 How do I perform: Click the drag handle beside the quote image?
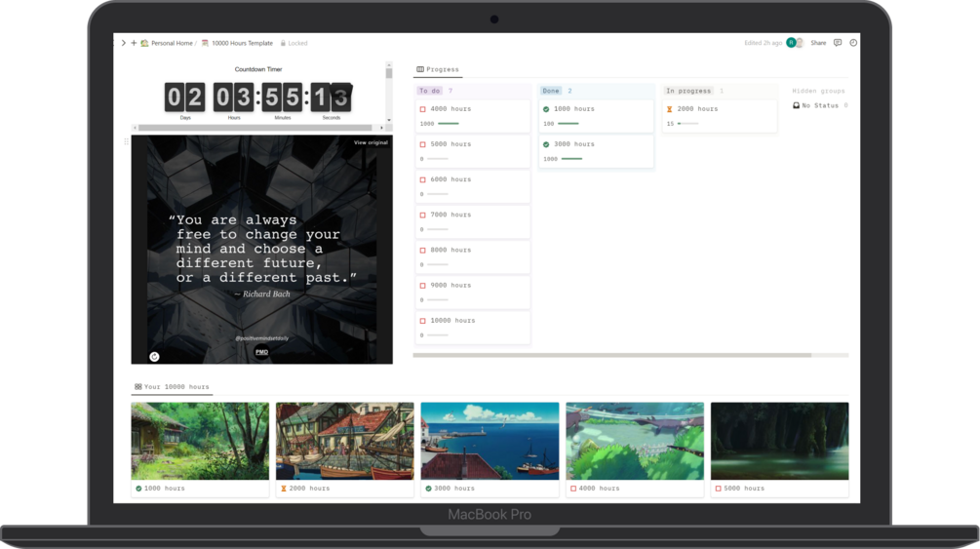coord(126,142)
